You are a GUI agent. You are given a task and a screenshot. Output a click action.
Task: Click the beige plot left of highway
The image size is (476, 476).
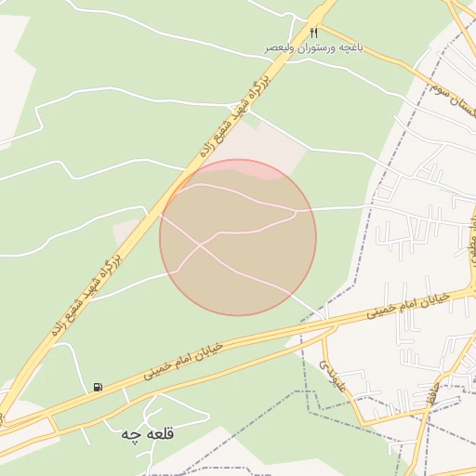(x=125, y=231)
